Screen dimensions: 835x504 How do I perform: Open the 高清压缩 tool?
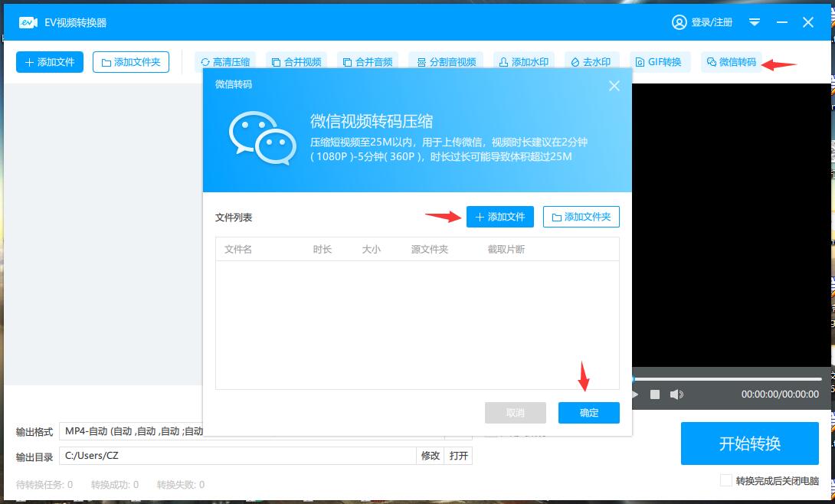coord(225,62)
